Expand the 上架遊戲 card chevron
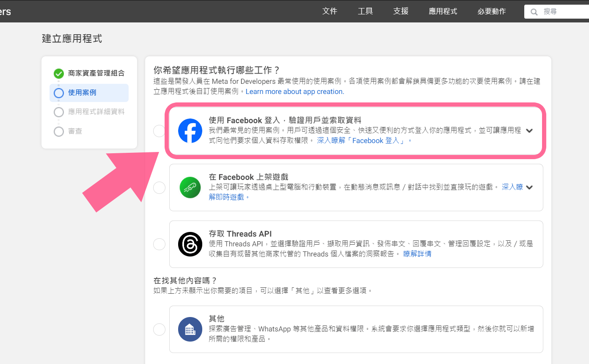The height and width of the screenshot is (364, 589). tap(529, 187)
